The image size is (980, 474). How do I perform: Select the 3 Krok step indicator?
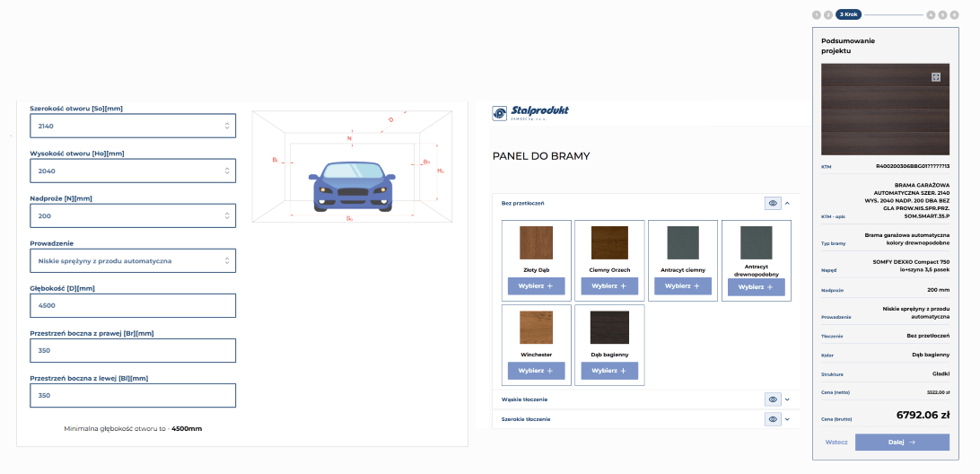tap(848, 14)
